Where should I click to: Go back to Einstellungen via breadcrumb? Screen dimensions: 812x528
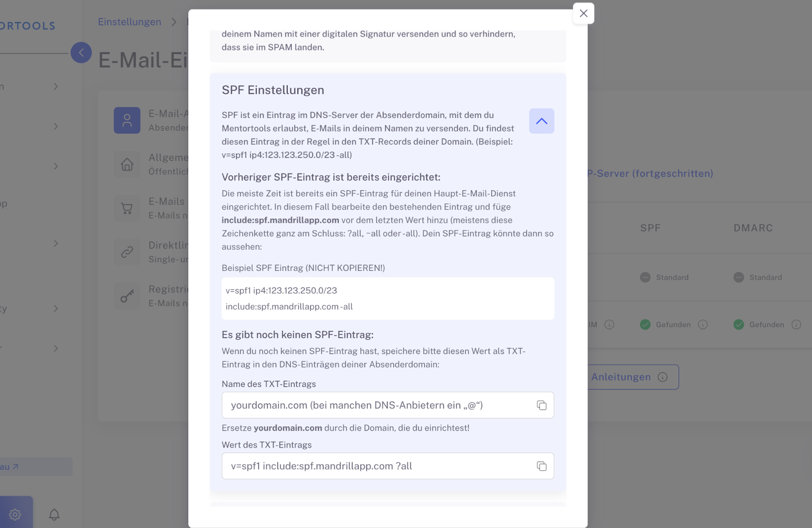tap(129, 22)
